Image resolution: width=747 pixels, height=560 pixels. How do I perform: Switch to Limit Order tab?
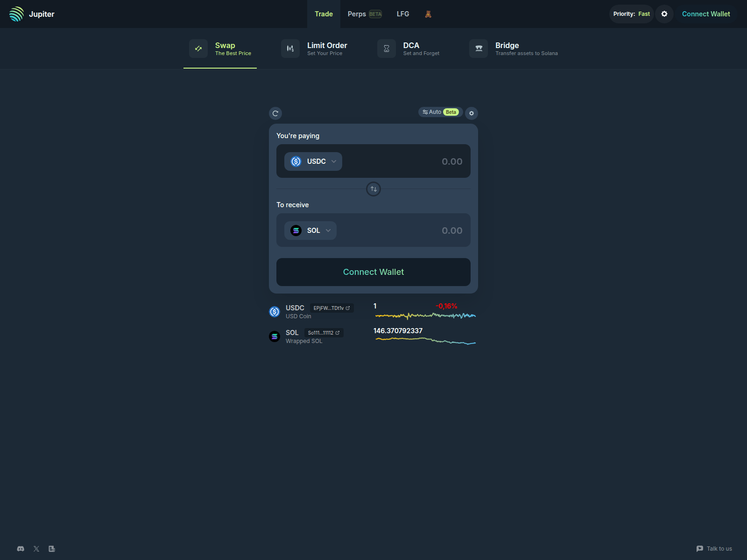(315, 49)
